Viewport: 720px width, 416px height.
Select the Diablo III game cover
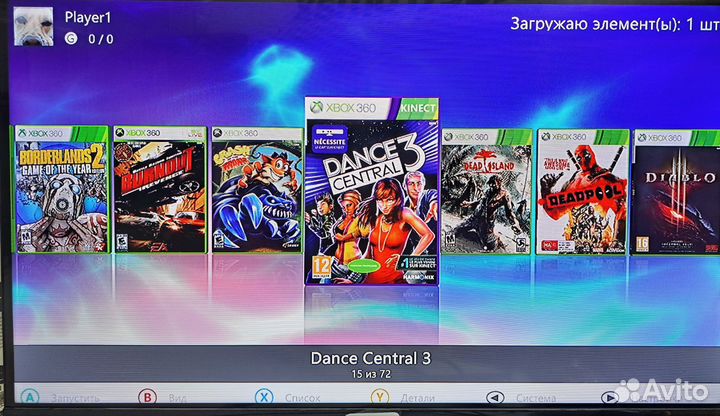676,192
